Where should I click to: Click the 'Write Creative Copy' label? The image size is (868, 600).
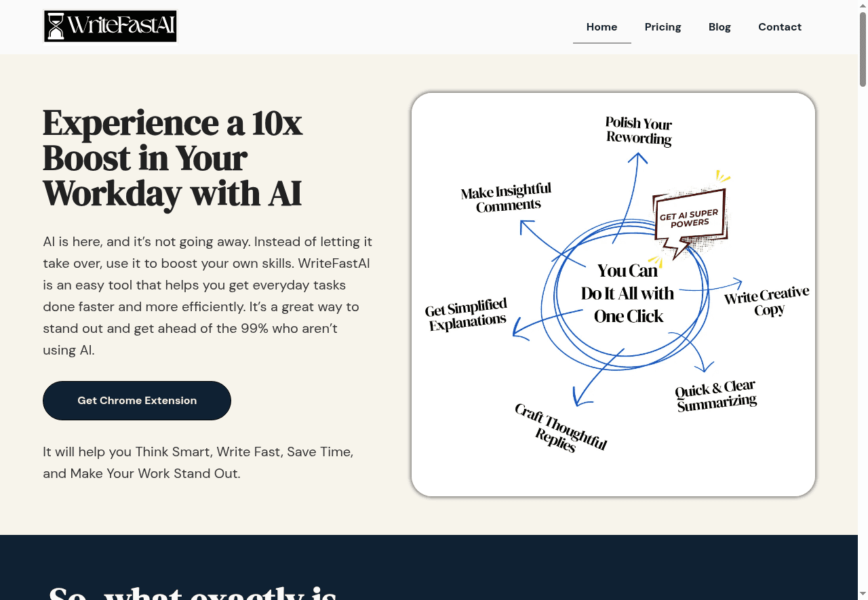[767, 302]
